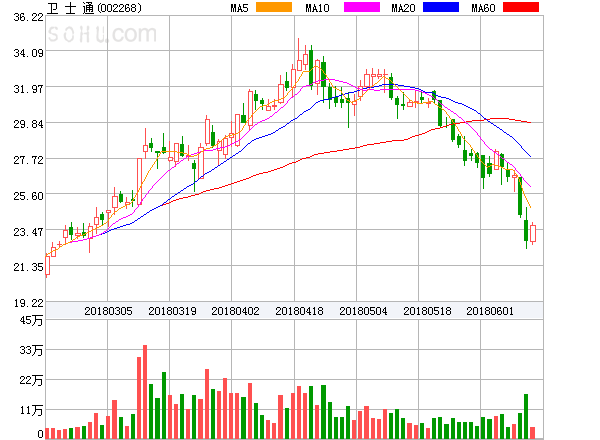The height and width of the screenshot is (440, 600).
Task: Click the 22万 volume axis label
Action: coord(31,380)
